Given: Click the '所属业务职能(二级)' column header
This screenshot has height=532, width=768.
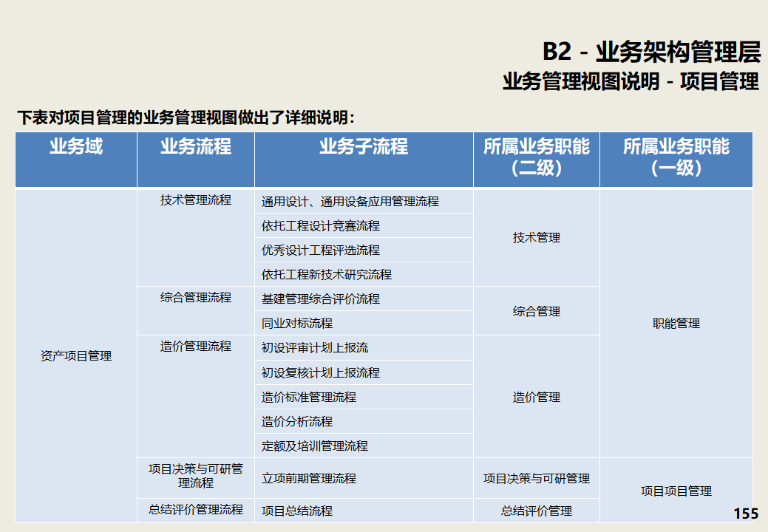Looking at the screenshot, I should [x=537, y=160].
